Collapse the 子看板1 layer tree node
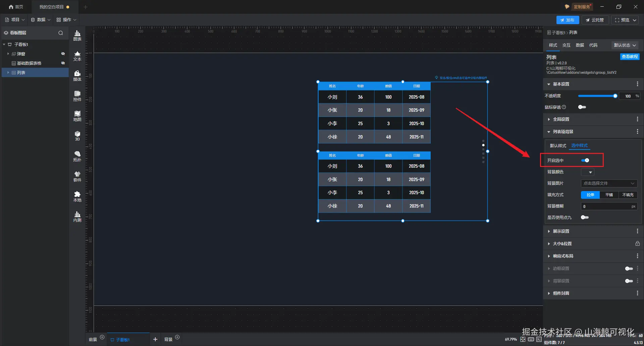This screenshot has width=644, height=346. tap(4, 44)
